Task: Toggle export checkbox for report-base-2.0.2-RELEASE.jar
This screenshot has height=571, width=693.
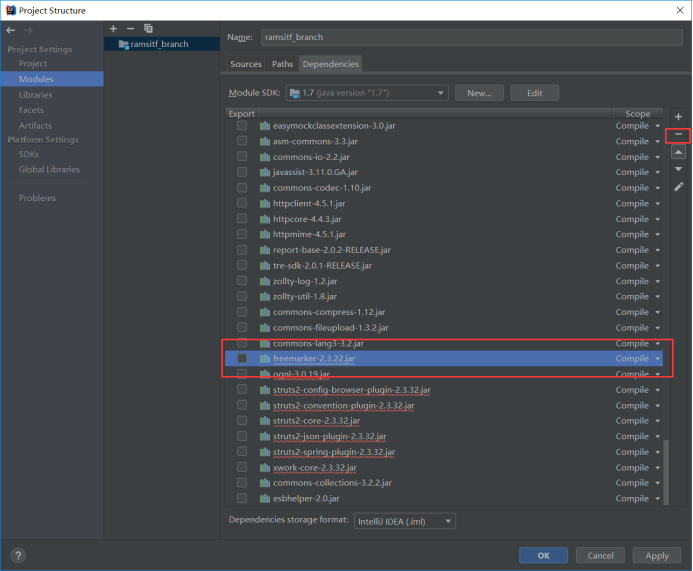Action: [242, 250]
